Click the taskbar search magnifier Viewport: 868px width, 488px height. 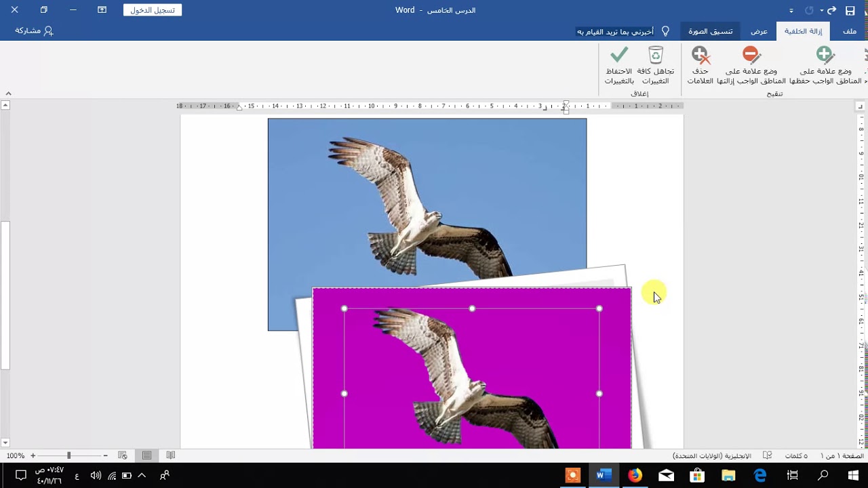(x=823, y=475)
